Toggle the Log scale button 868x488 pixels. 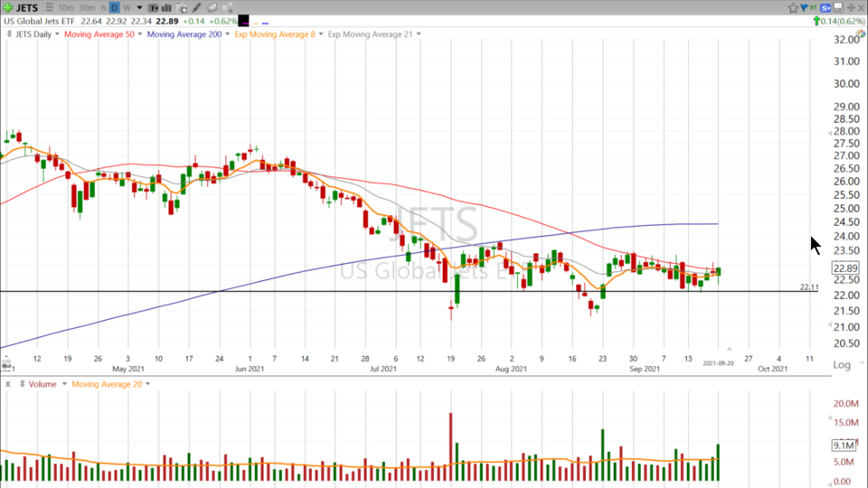point(842,365)
